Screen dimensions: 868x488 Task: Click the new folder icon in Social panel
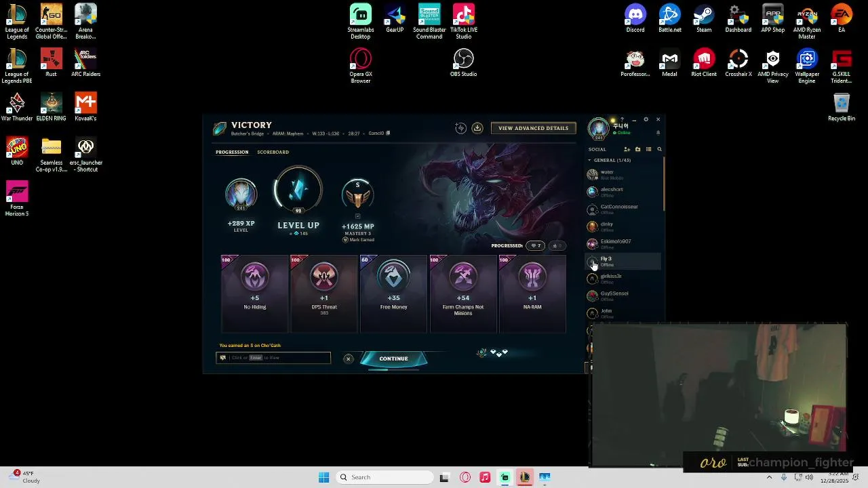[x=637, y=149]
